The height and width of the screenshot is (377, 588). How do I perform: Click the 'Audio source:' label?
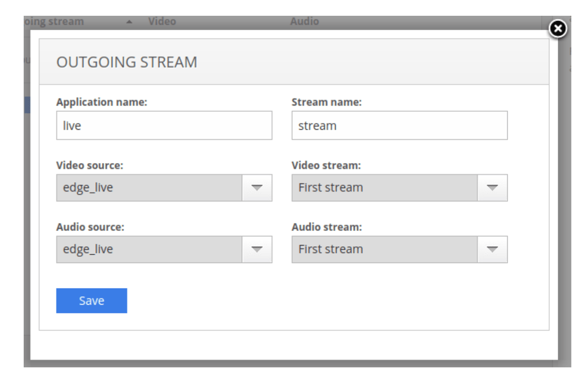pyautogui.click(x=90, y=227)
